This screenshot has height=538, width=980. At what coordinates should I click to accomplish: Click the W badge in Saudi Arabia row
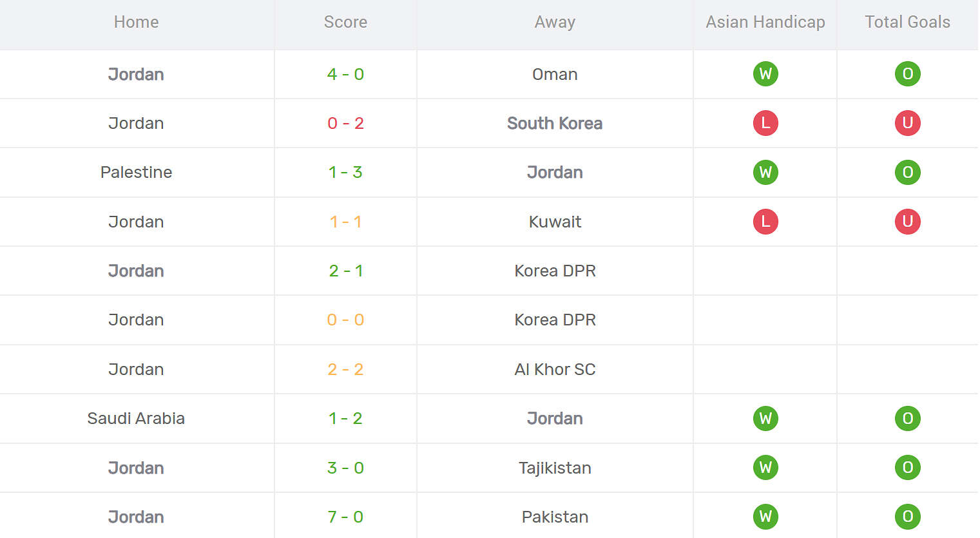(765, 418)
